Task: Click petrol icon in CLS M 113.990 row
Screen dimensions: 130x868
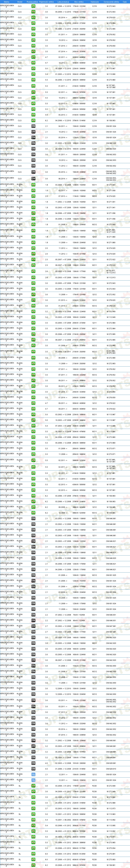Action: coord(33,74)
